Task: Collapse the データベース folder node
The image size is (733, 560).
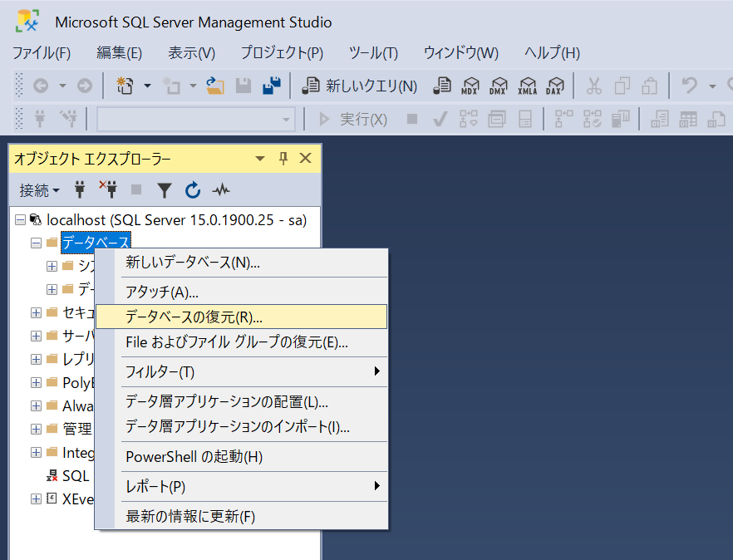Action: (x=36, y=243)
